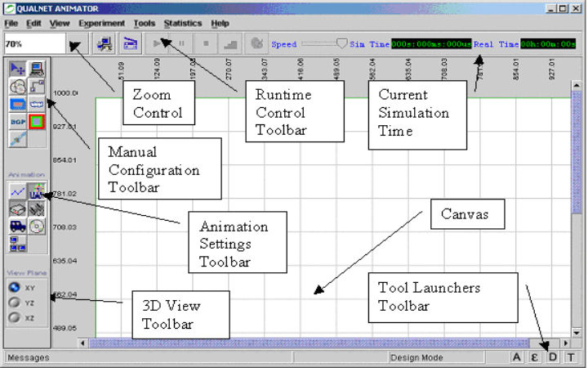This screenshot has width=588, height=368.
Task: Click the CD disc animation icon
Action: (37, 227)
